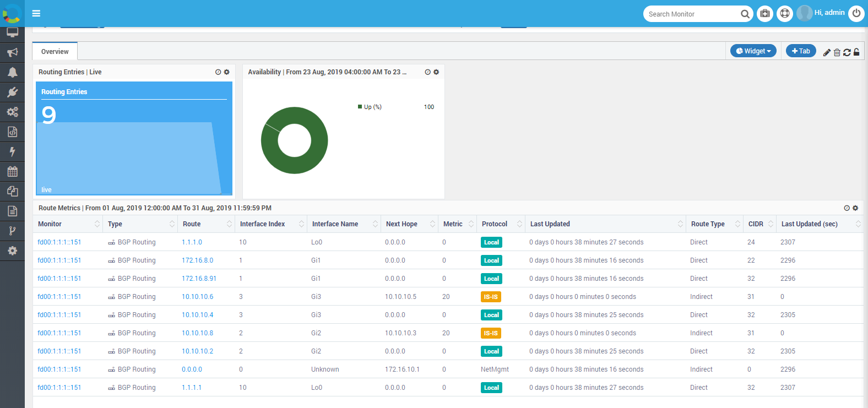Image resolution: width=868 pixels, height=408 pixels.
Task: Open the multiple gears icon in the sidebar
Action: [x=12, y=112]
